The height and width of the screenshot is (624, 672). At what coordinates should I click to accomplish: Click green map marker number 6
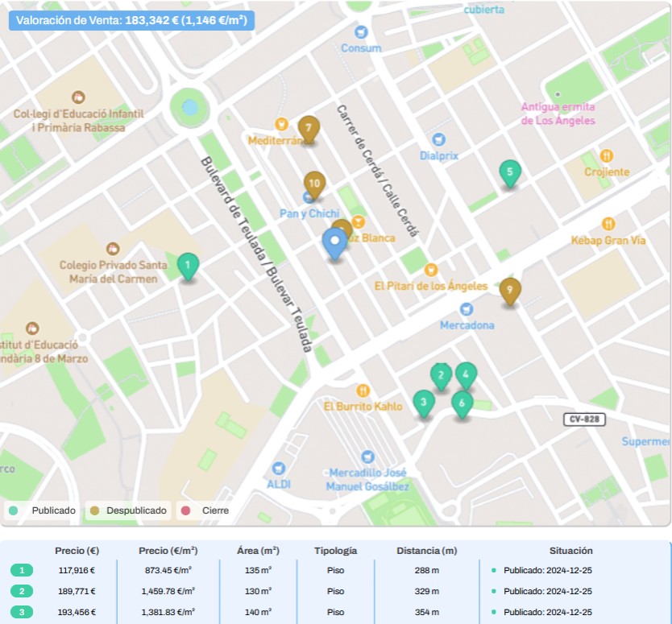click(462, 403)
